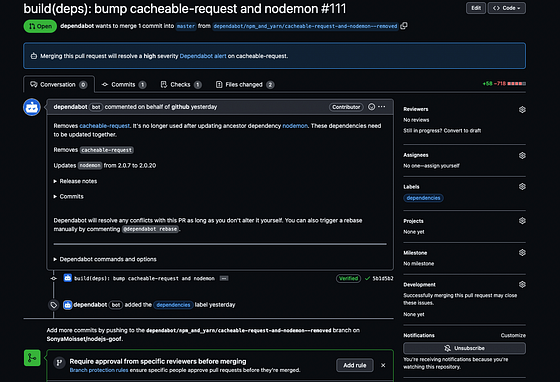The image size is (560, 382).
Task: Click the dependabot avatar on the commit line
Action: (68, 278)
